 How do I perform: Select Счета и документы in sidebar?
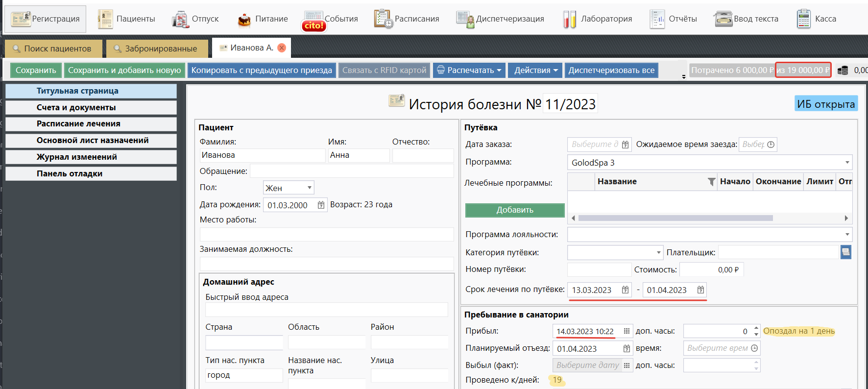click(x=91, y=107)
